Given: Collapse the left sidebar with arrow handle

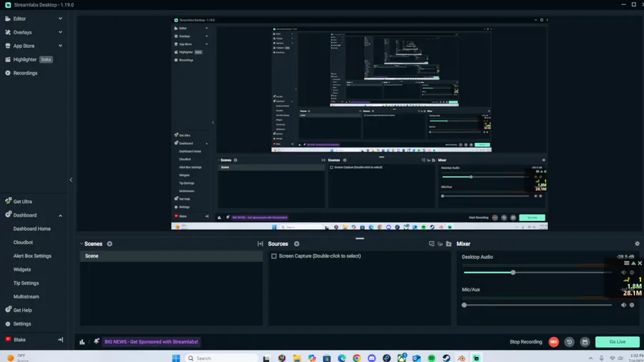Looking at the screenshot, I should (71, 180).
